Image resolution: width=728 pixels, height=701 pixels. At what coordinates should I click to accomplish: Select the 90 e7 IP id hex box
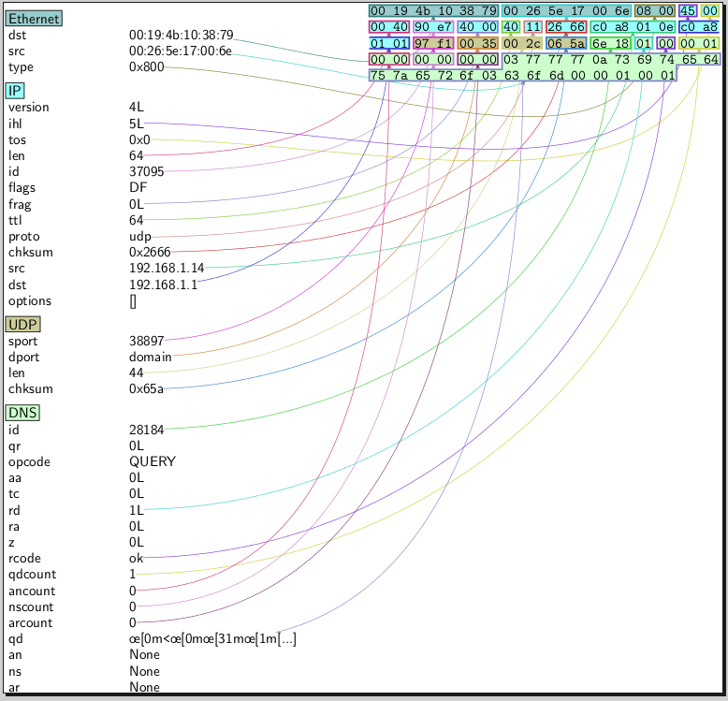pos(433,27)
